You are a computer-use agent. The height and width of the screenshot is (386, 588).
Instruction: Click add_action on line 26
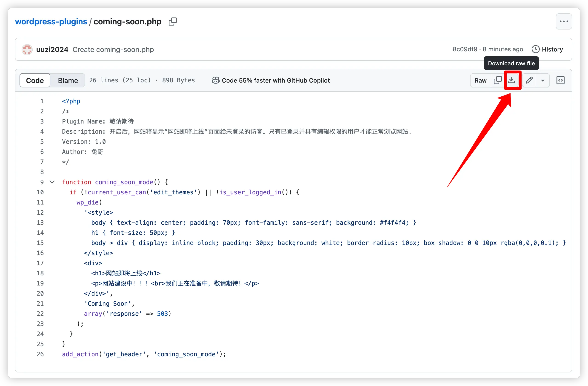tap(80, 354)
